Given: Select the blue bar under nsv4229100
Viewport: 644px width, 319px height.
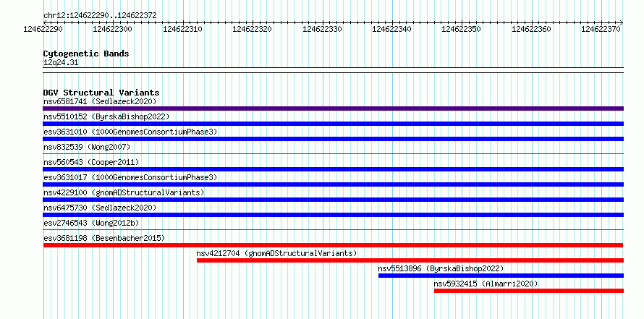Looking at the screenshot, I should point(334,200).
